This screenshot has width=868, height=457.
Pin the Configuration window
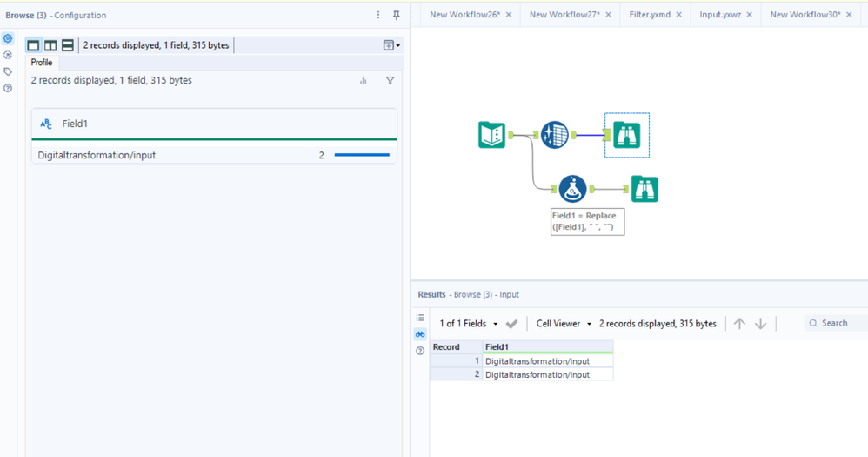point(397,15)
